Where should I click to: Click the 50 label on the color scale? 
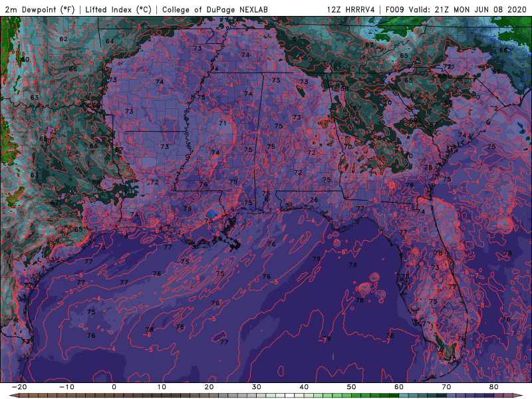[x=352, y=387]
